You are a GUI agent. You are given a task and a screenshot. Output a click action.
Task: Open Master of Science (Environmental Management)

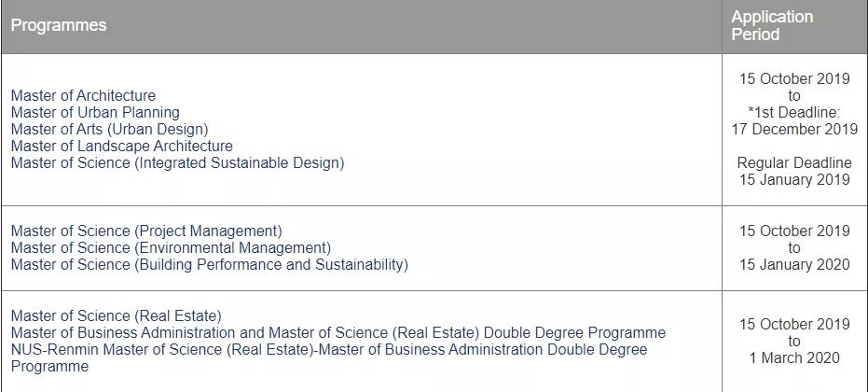[x=171, y=248]
